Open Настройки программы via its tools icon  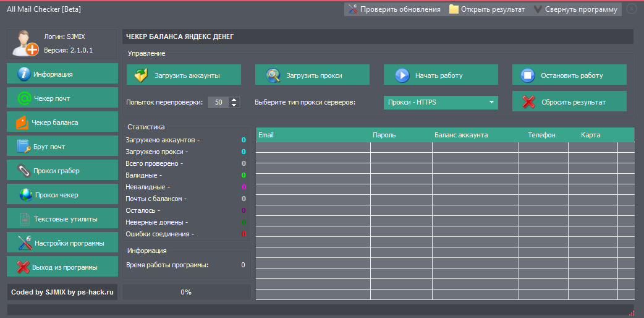pos(25,243)
